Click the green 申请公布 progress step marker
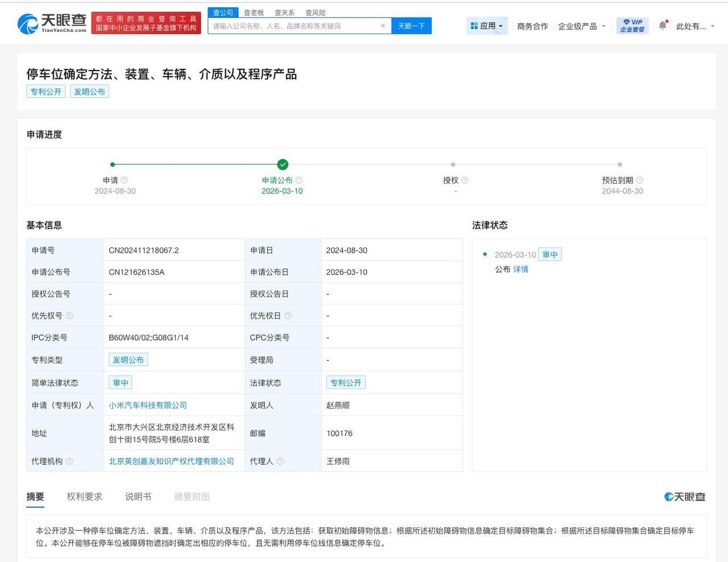The height and width of the screenshot is (562, 728). point(283,164)
